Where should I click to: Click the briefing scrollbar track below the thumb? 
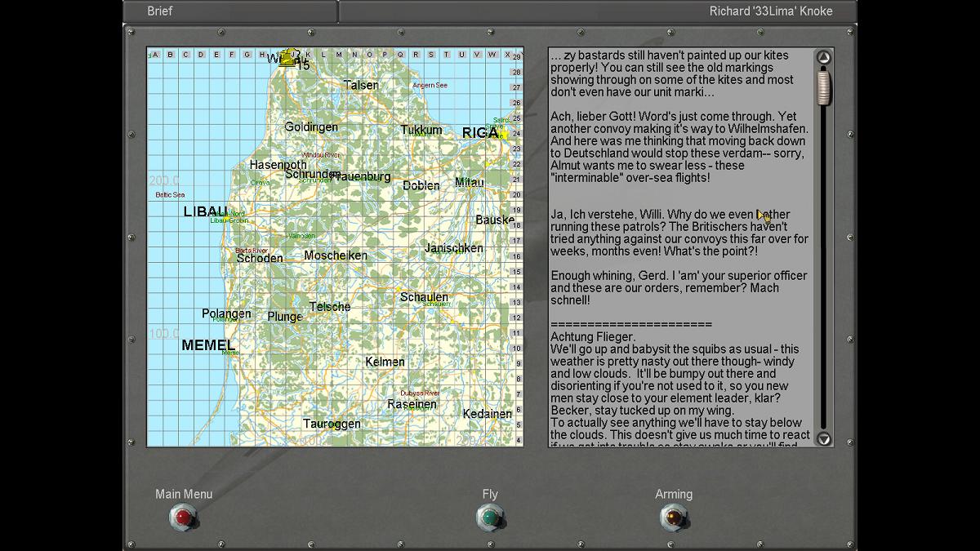click(x=824, y=269)
